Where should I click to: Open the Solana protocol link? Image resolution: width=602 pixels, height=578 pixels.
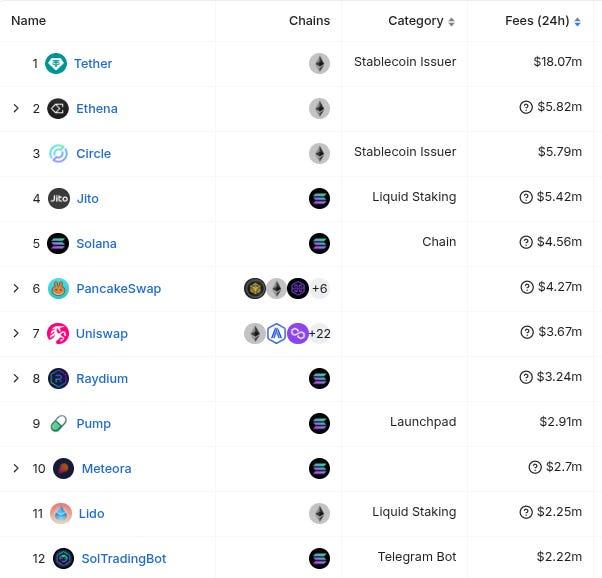tap(96, 243)
